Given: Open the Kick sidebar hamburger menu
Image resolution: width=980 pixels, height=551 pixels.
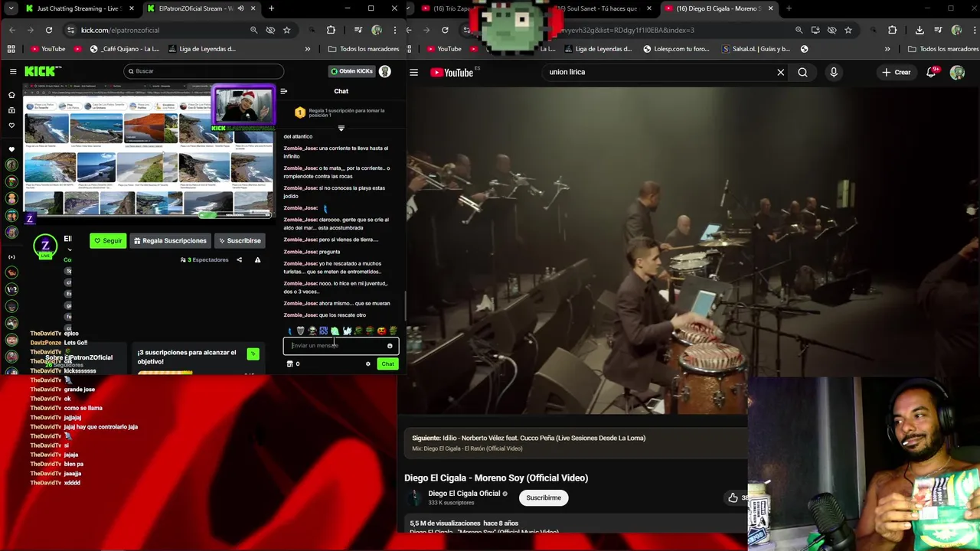Looking at the screenshot, I should coord(13,71).
